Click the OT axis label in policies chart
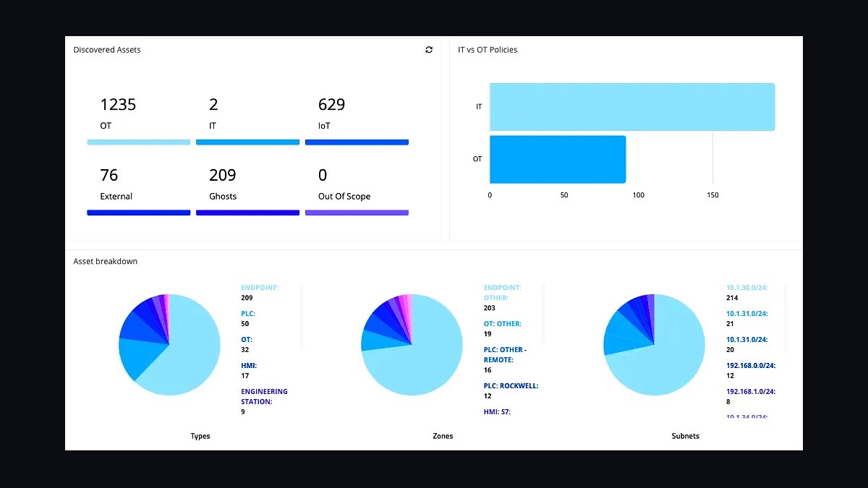 [x=477, y=159]
